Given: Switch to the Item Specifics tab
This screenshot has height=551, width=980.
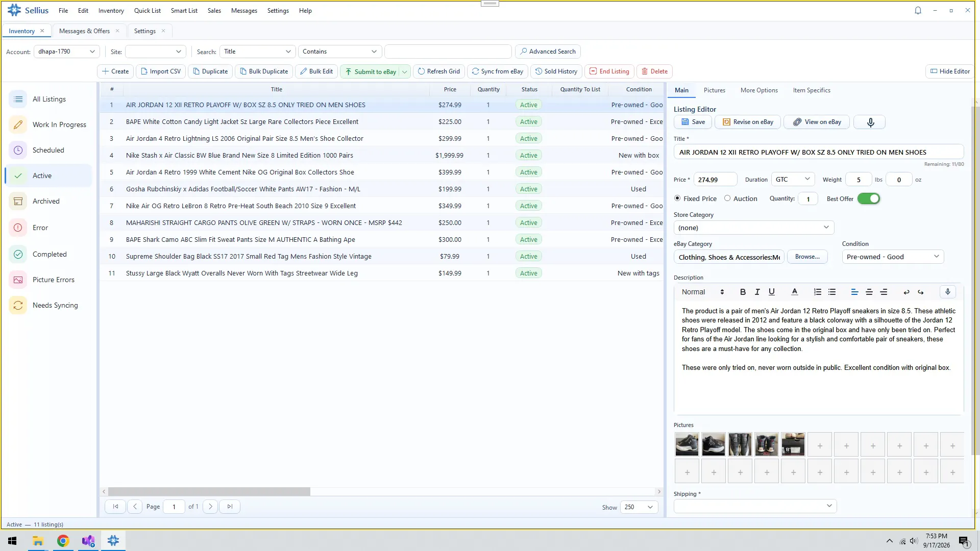Looking at the screenshot, I should click(811, 90).
